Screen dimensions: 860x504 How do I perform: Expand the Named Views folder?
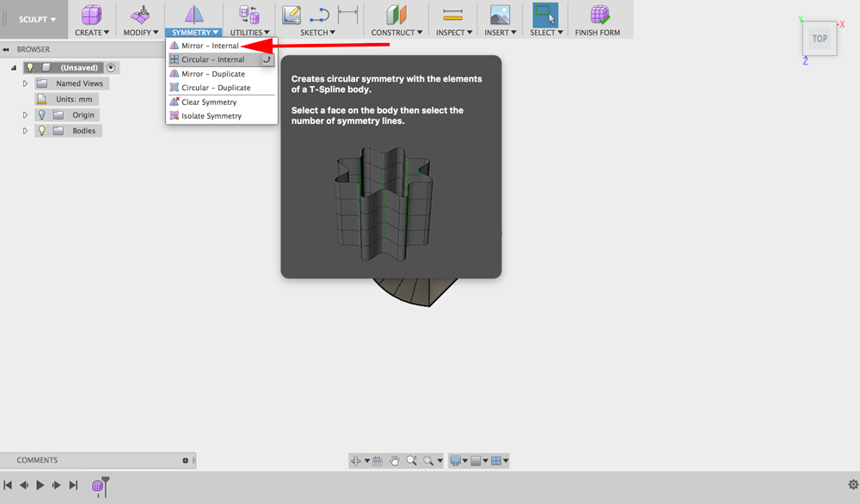point(25,83)
